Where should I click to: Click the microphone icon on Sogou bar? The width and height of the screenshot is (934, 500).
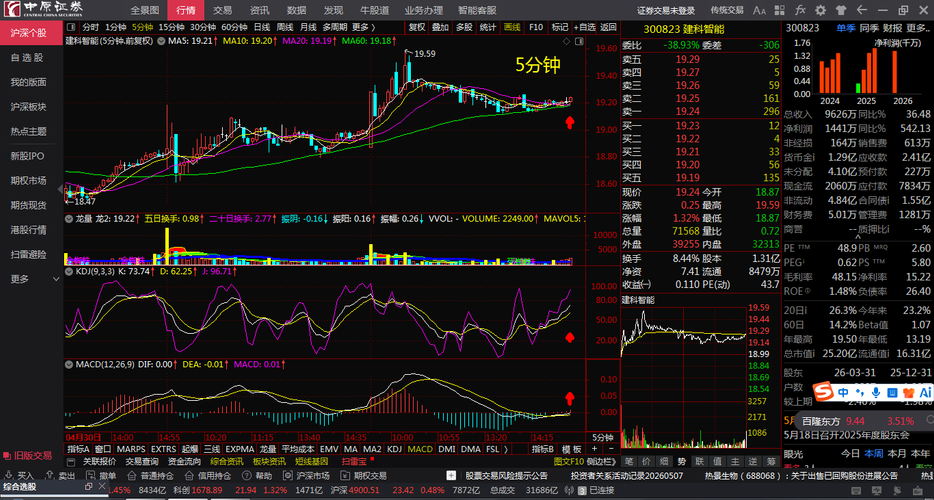(876, 392)
